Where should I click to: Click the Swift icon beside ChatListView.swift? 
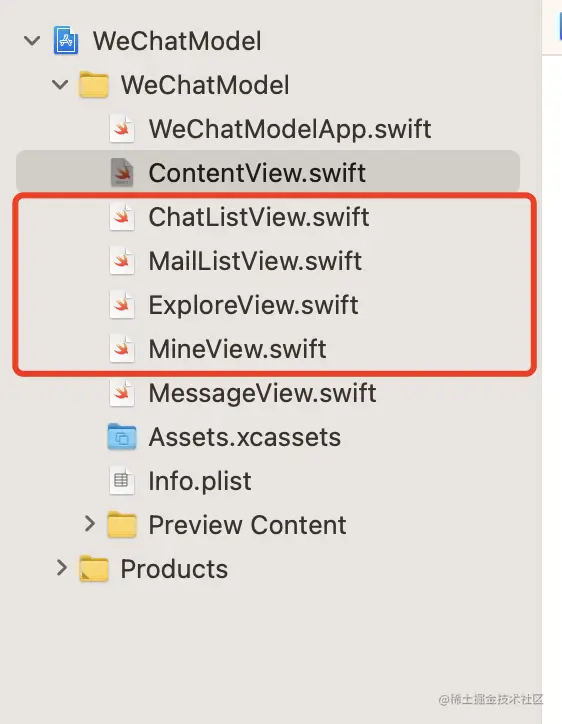(122, 217)
